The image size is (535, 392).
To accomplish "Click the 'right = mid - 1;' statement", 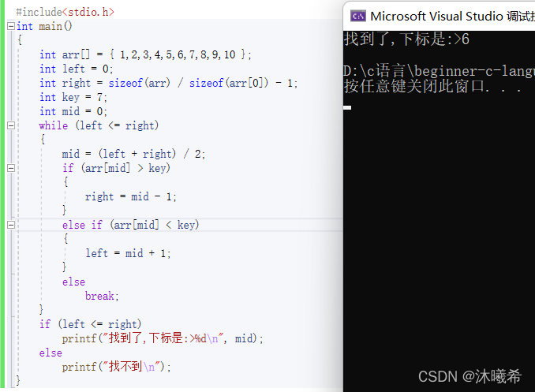I will point(131,196).
